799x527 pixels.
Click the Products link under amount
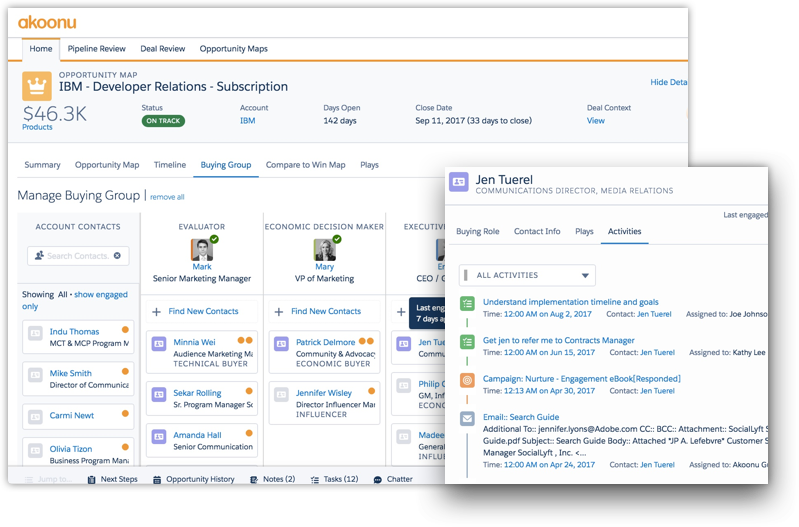point(37,127)
